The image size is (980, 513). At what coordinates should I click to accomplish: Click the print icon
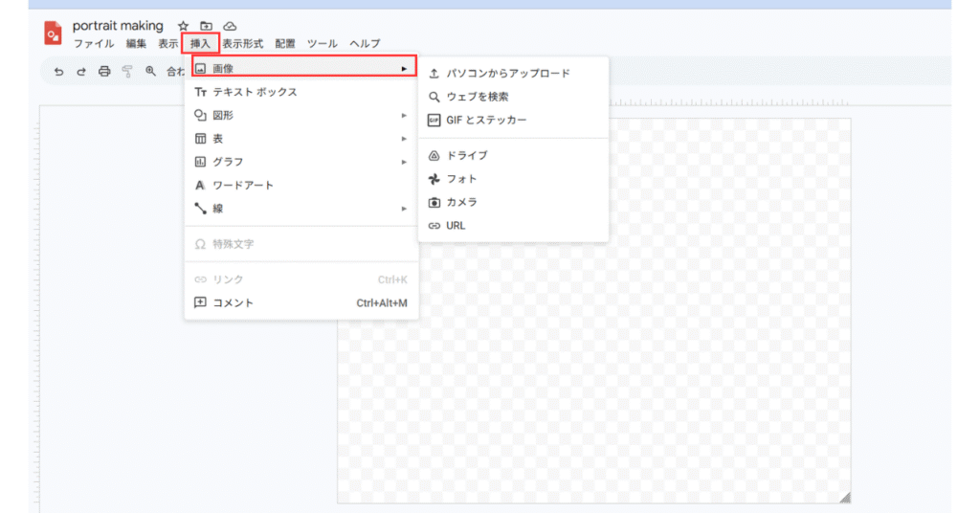coord(104,71)
